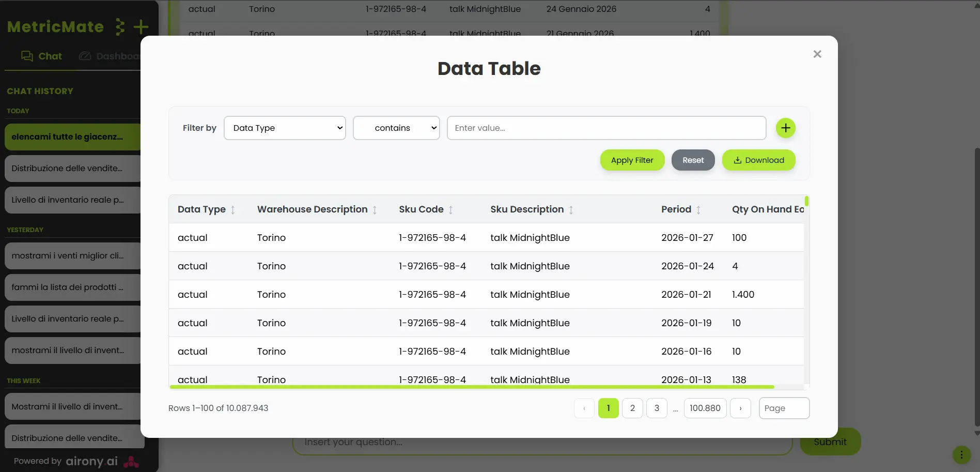Image resolution: width=980 pixels, height=472 pixels.
Task: Sort by the Sku Code column
Action: click(450, 210)
